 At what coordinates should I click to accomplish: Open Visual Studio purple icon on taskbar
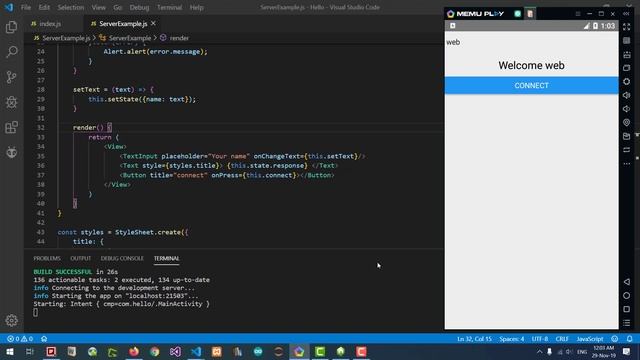(x=175, y=351)
